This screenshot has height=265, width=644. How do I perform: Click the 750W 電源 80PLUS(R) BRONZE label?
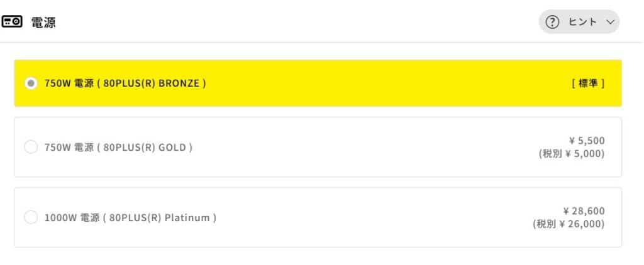(x=125, y=84)
